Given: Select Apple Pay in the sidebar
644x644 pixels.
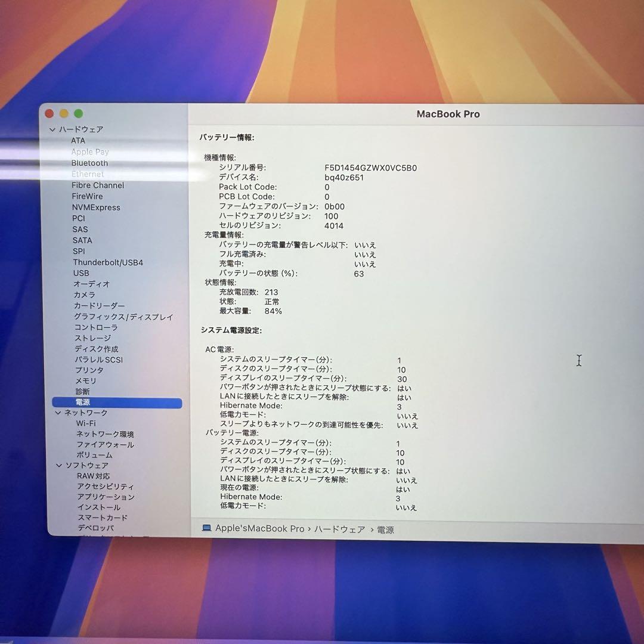Looking at the screenshot, I should pos(90,151).
